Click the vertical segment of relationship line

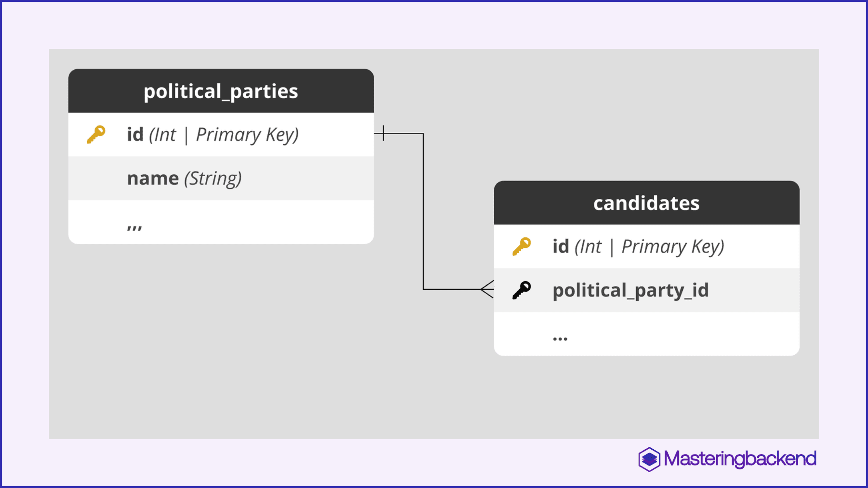pyautogui.click(x=423, y=211)
